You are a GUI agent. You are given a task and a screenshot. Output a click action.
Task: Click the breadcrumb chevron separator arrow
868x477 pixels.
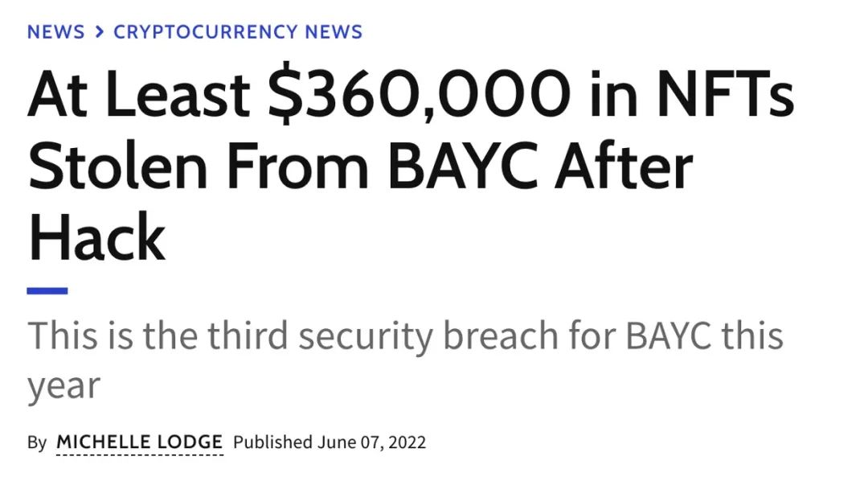[99, 32]
